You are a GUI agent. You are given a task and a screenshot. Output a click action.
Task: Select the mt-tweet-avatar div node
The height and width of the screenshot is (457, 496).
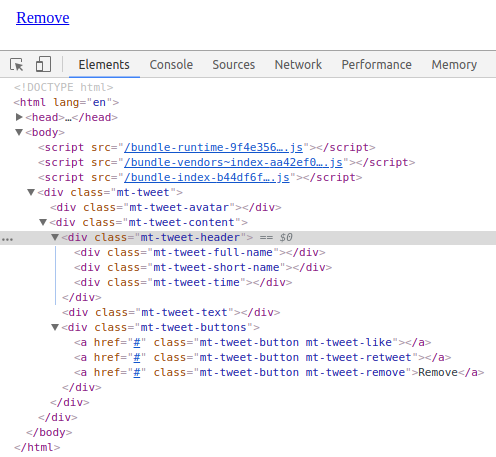(166, 207)
